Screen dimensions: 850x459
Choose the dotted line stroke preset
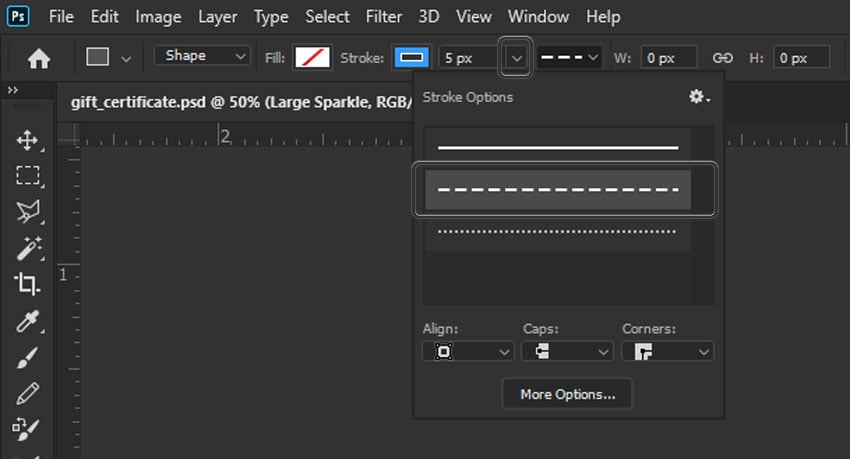[x=557, y=232]
